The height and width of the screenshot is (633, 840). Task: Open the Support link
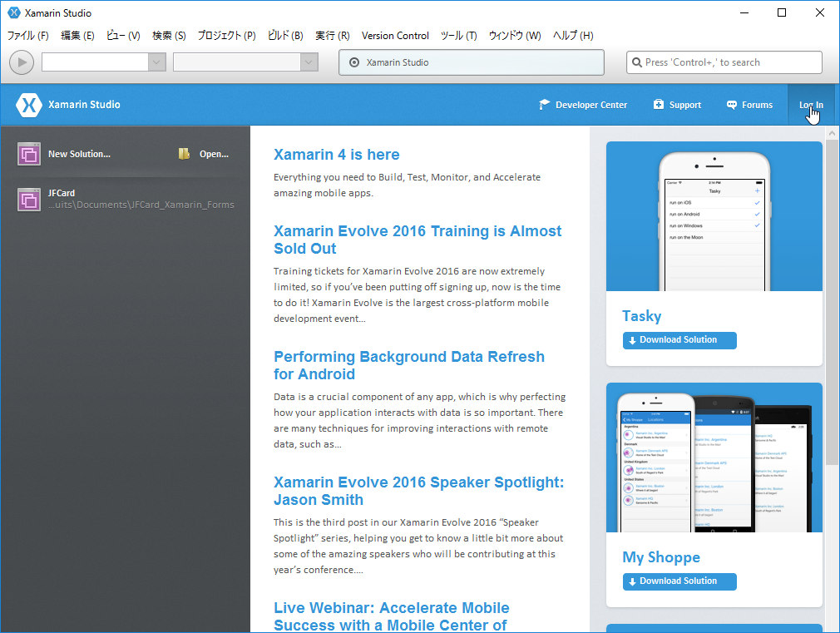coord(684,105)
